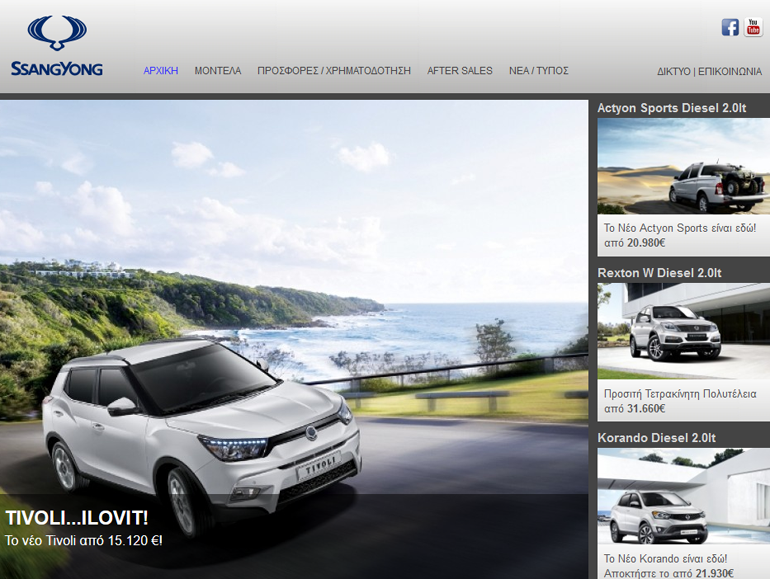The height and width of the screenshot is (579, 770).
Task: Click the SsangYong logo
Action: tap(57, 47)
